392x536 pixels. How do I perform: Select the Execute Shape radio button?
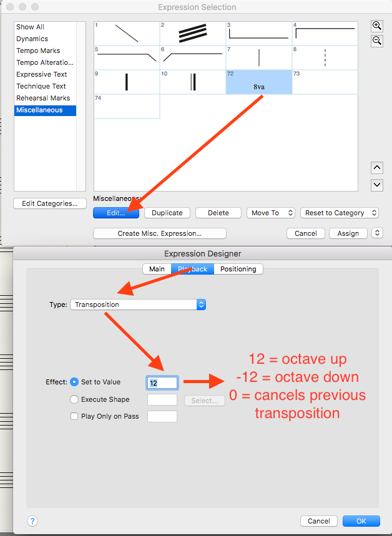tap(75, 399)
